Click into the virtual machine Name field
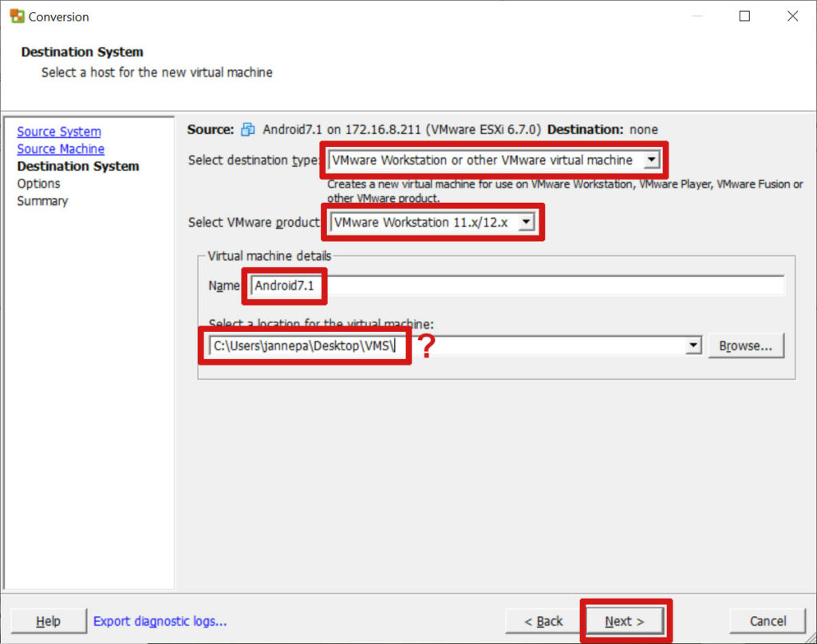This screenshot has height=644, width=817. 517,286
